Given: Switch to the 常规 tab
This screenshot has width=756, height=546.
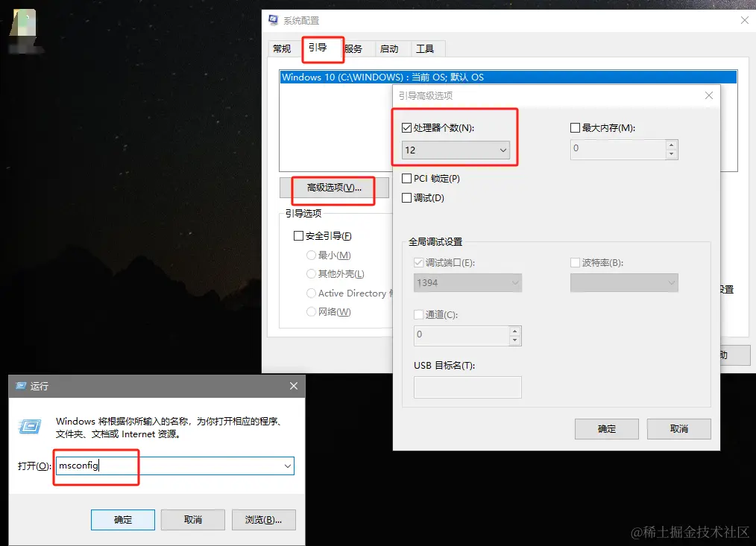Looking at the screenshot, I should point(282,48).
